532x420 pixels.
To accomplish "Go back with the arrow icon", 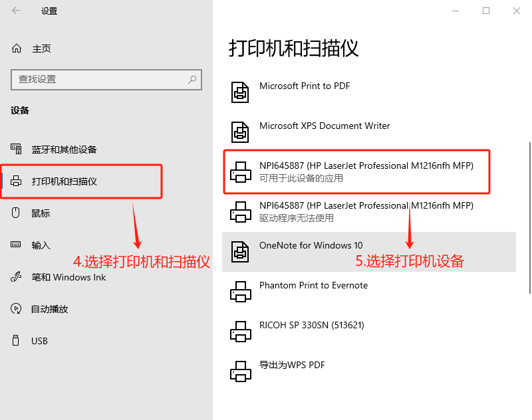I will tap(16, 11).
